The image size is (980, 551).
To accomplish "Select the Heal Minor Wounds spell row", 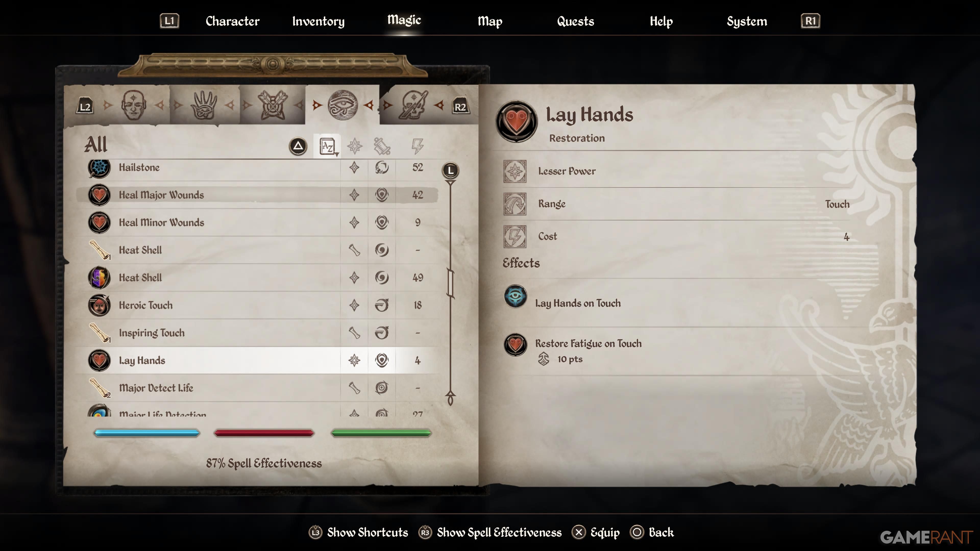I will [257, 222].
